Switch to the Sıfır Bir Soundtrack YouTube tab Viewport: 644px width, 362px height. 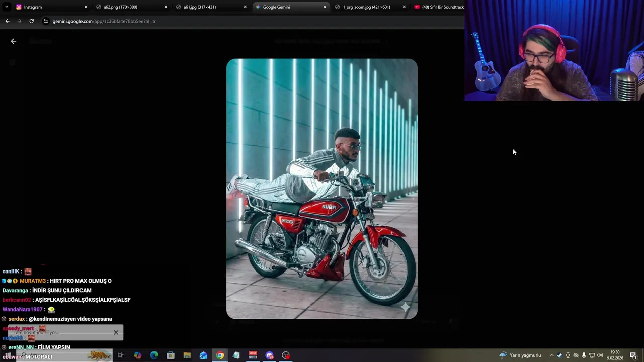438,7
